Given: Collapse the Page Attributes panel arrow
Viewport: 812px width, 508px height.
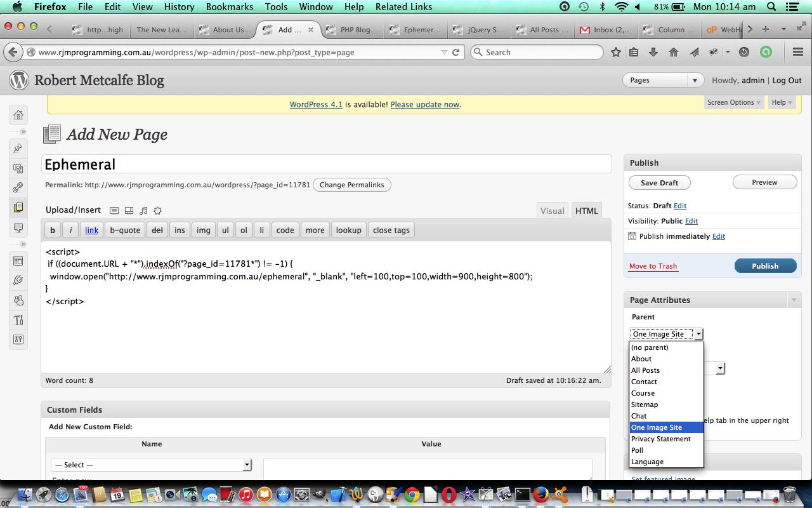Looking at the screenshot, I should point(794,300).
